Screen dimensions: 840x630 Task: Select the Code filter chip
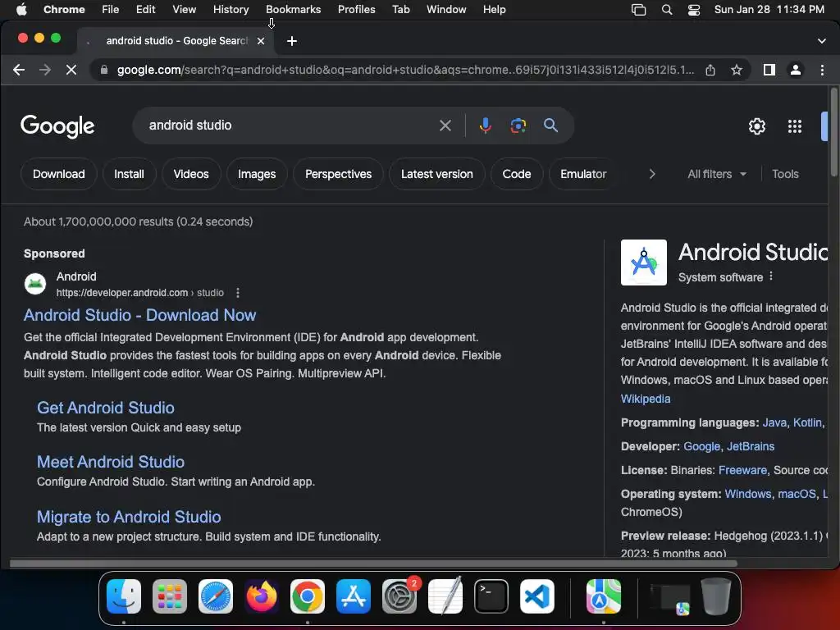click(517, 174)
